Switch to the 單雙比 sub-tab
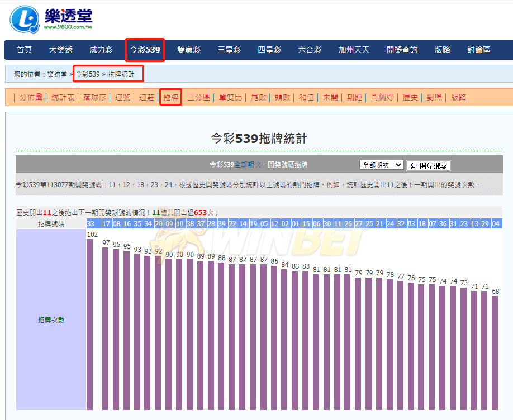This screenshot has width=513, height=420. (x=230, y=97)
